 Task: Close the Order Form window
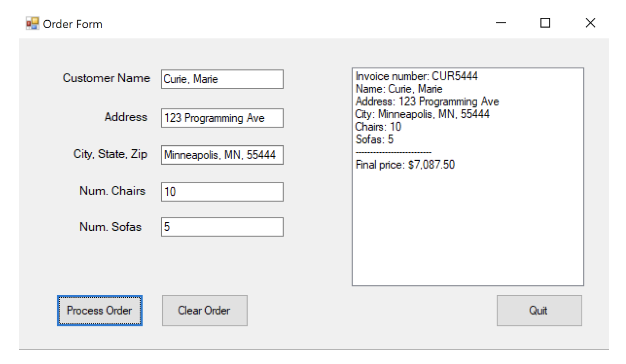click(591, 23)
